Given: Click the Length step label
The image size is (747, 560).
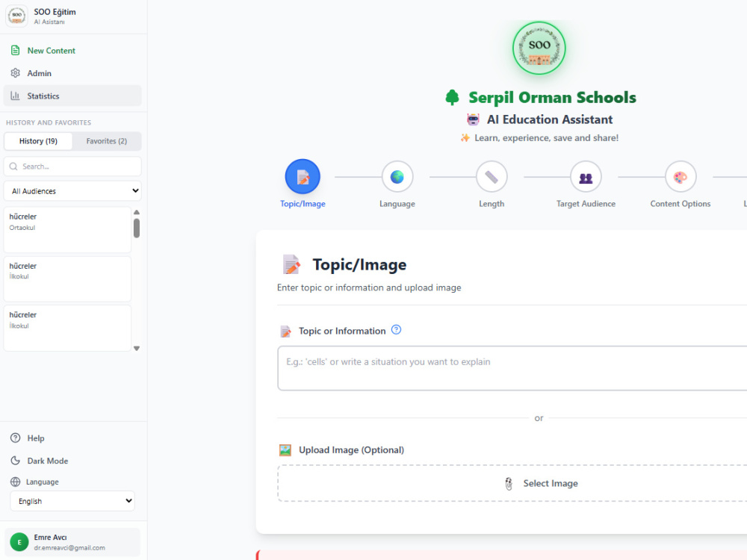Looking at the screenshot, I should (492, 204).
